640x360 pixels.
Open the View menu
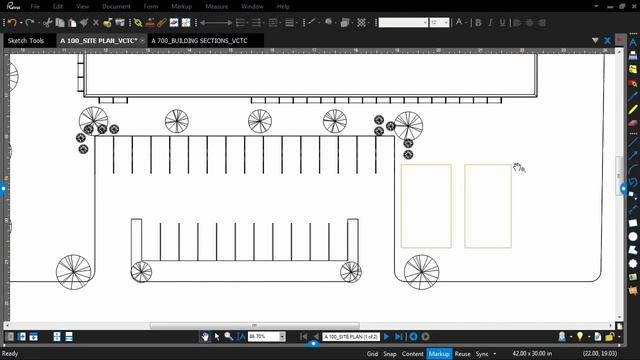point(82,7)
